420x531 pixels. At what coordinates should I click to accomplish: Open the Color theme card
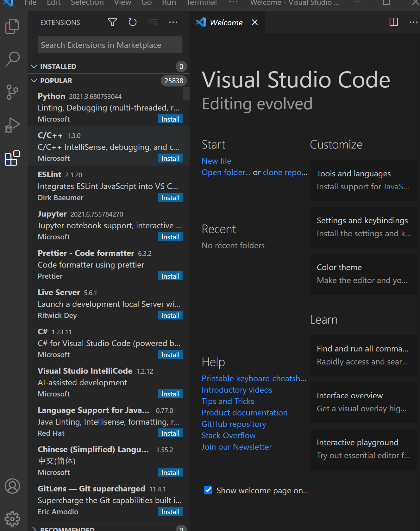(364, 274)
